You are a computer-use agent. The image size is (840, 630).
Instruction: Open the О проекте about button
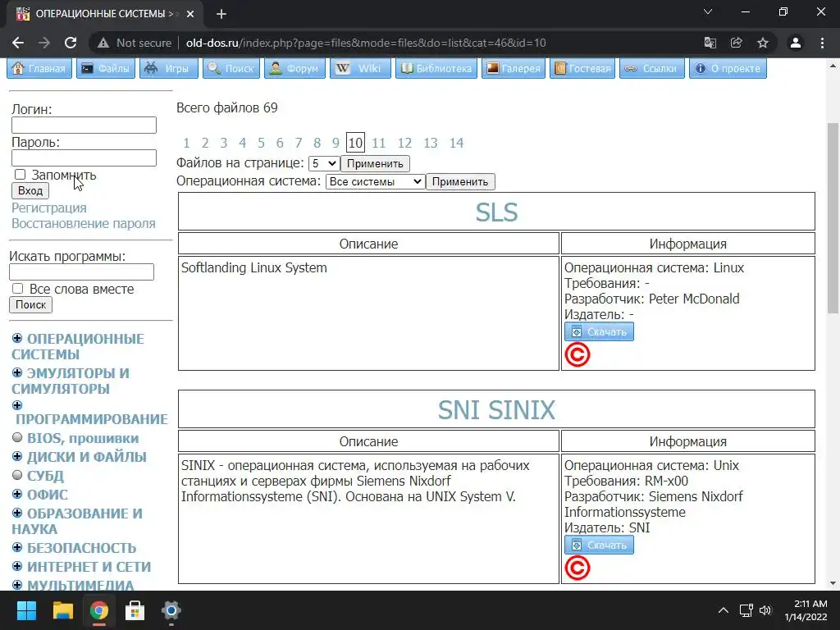(x=728, y=69)
